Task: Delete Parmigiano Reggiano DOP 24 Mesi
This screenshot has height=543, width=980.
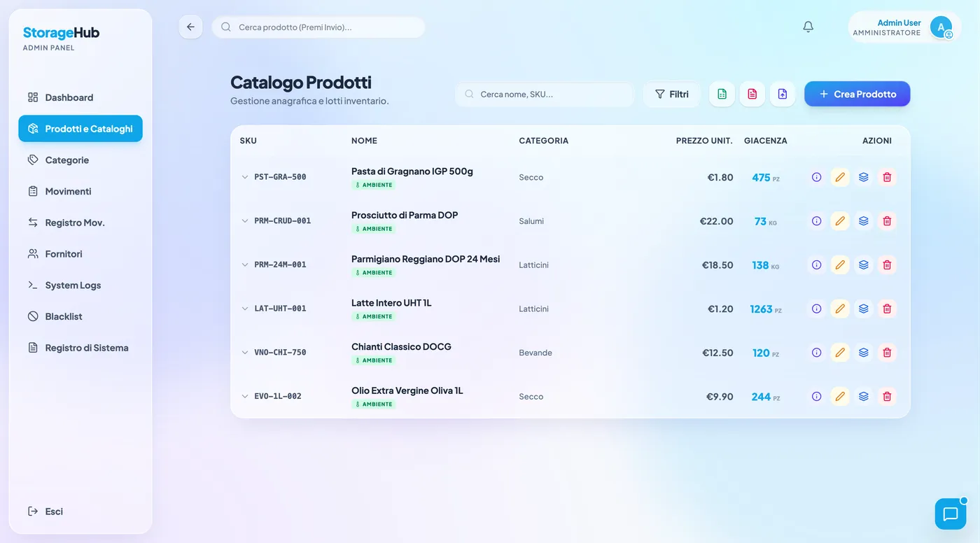Action: tap(887, 265)
